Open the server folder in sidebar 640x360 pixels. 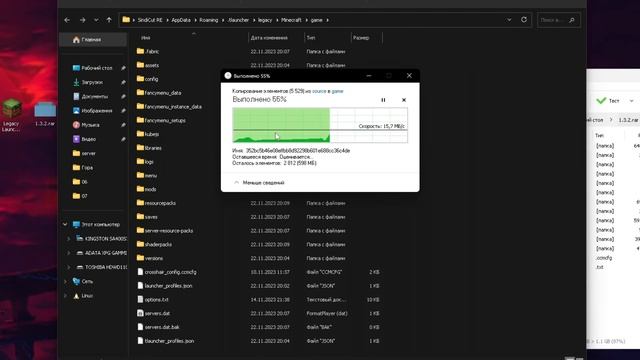pos(89,153)
